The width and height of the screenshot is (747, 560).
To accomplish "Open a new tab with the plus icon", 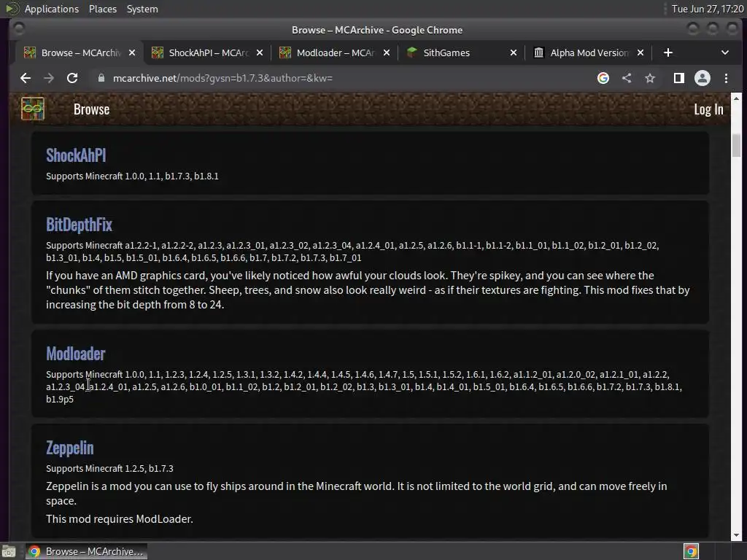I will tap(668, 52).
